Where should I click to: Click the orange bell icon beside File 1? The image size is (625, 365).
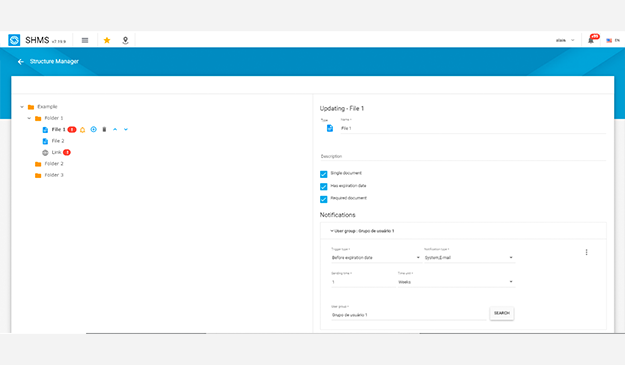pos(83,130)
